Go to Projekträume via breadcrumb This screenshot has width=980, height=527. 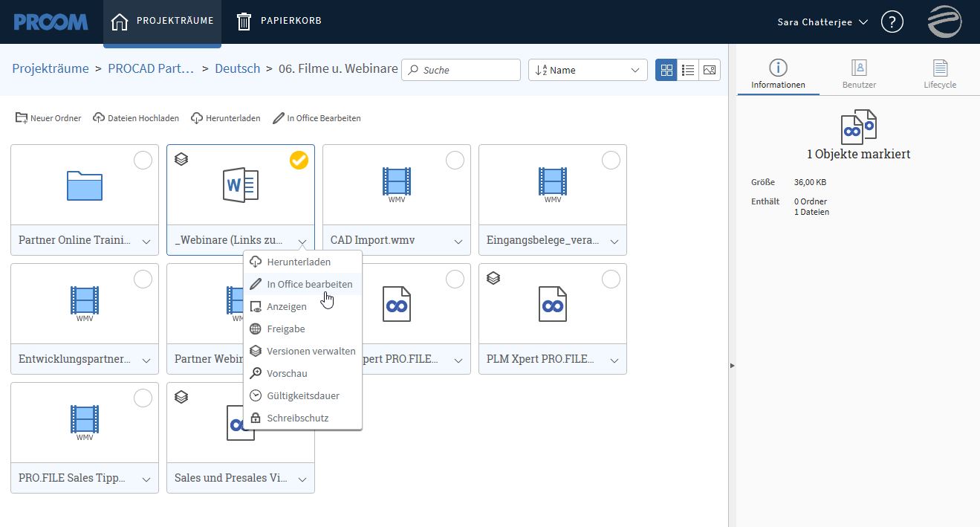[x=50, y=68]
